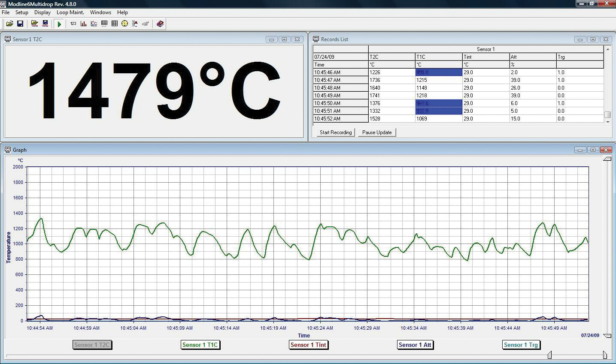The height and width of the screenshot is (364, 616).
Task: Minimize the Records List window
Action: pyautogui.click(x=580, y=39)
